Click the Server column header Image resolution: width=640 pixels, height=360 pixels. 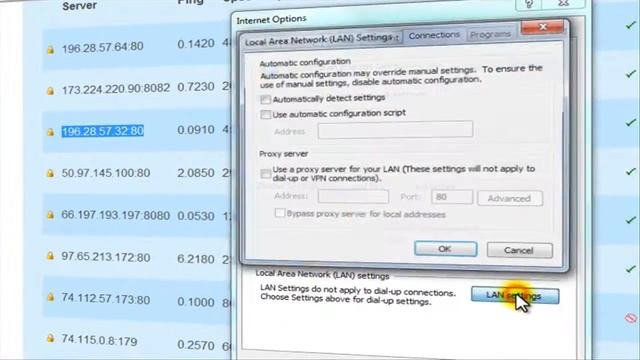coord(79,6)
